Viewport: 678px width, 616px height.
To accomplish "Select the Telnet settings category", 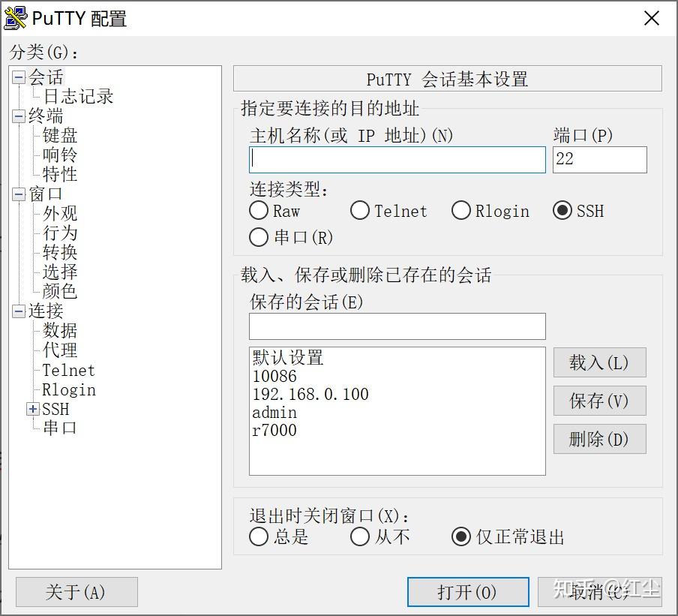I will [x=67, y=370].
